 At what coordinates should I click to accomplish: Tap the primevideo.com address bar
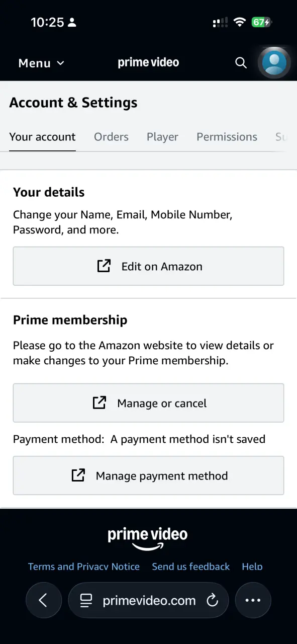pos(148,600)
